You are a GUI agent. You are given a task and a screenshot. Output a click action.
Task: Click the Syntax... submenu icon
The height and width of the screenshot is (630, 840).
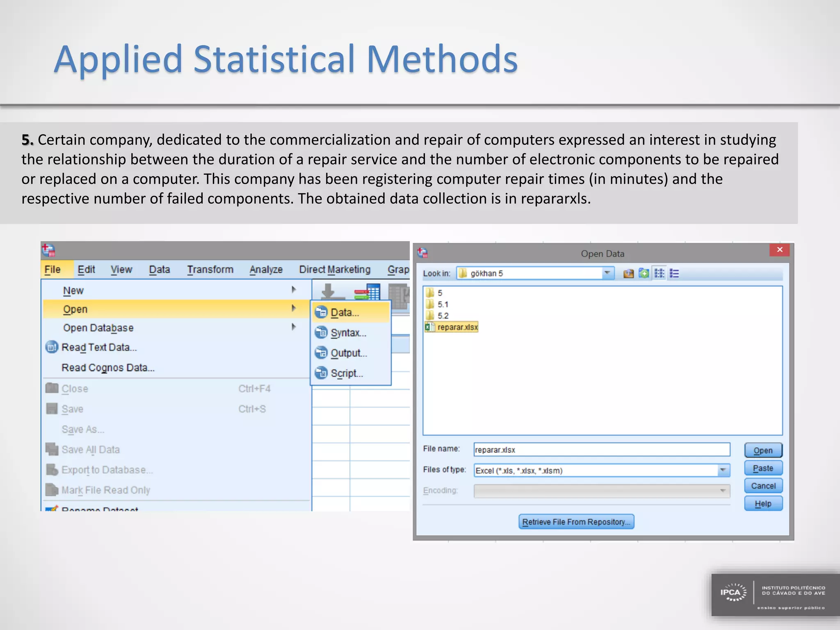321,332
